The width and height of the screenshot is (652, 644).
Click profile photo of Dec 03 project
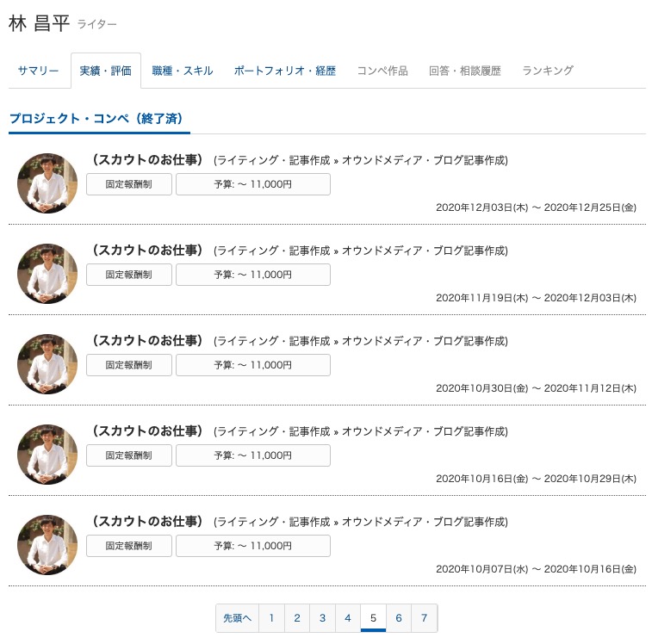[x=47, y=183]
